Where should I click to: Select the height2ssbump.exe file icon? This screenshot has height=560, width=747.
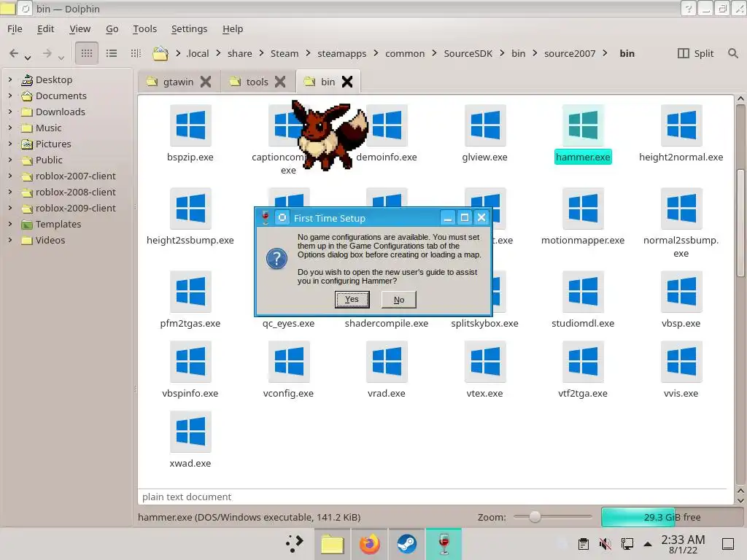190,209
